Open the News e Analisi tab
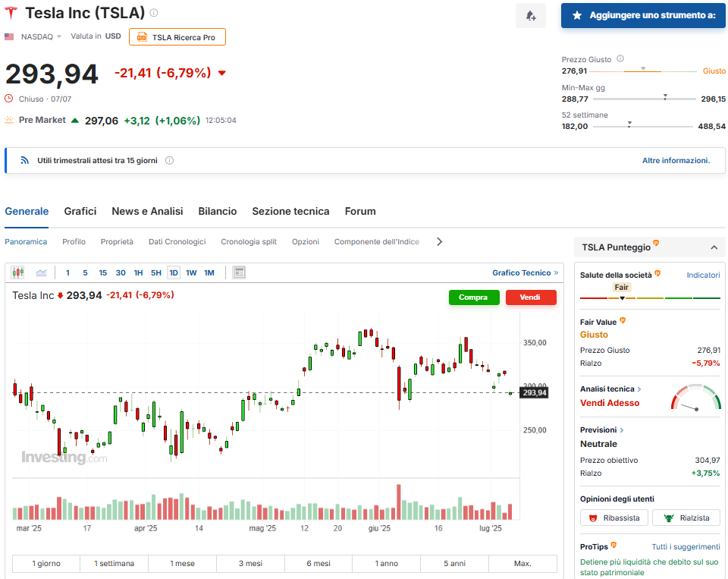 point(147,212)
